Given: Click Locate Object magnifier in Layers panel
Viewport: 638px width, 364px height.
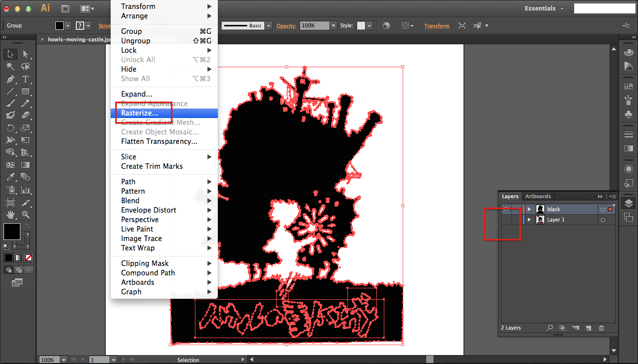Looking at the screenshot, I should (550, 328).
